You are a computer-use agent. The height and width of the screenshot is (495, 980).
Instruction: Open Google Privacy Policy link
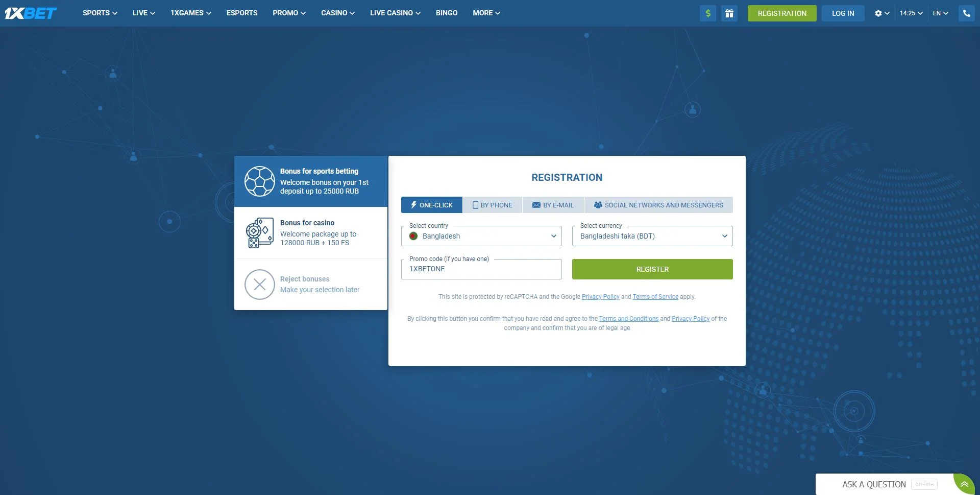click(601, 297)
